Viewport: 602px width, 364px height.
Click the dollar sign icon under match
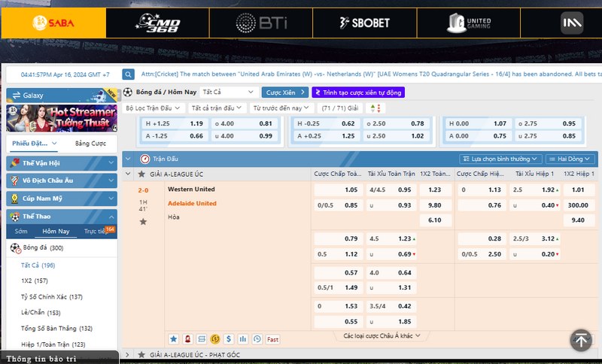(x=229, y=339)
